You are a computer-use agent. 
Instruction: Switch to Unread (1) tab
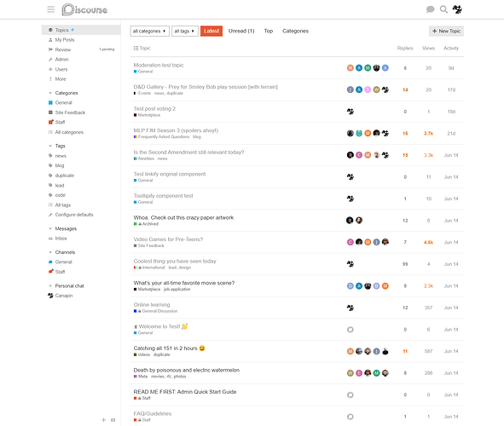click(x=241, y=32)
